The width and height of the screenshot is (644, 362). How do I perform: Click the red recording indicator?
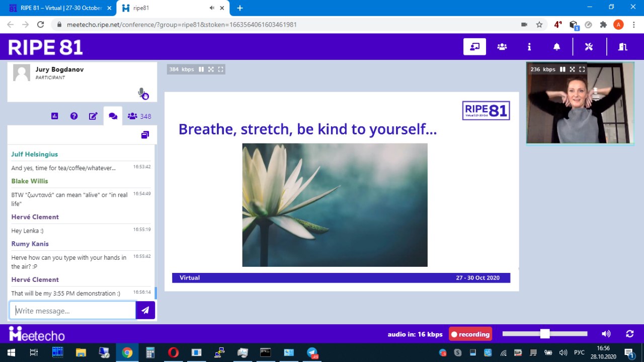[470, 334]
